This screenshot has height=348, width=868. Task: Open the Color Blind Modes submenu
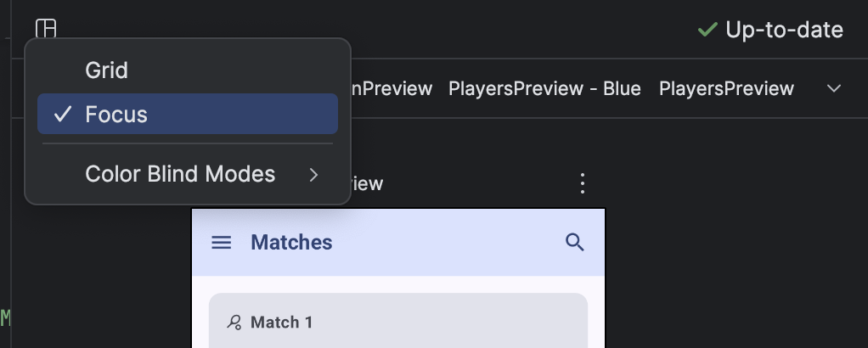(x=180, y=174)
